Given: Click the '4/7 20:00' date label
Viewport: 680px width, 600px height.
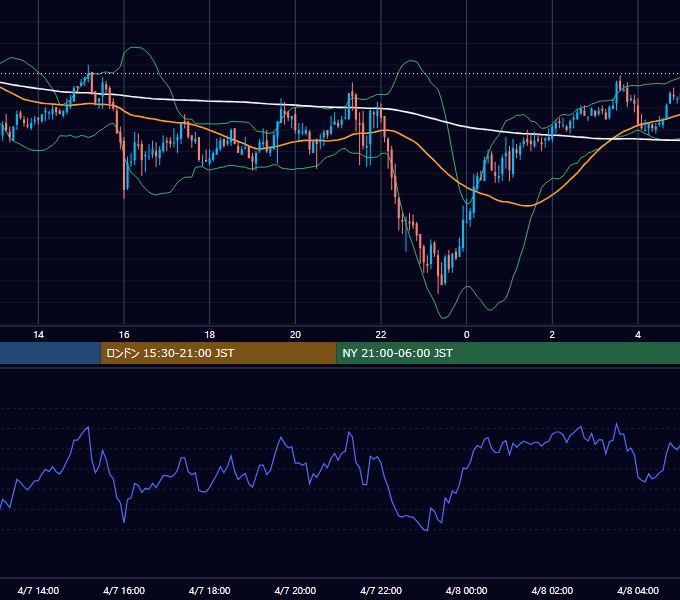Looking at the screenshot, I should tap(295, 590).
